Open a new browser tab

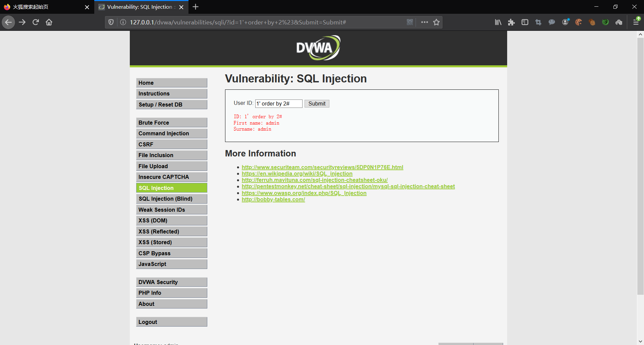tap(196, 7)
